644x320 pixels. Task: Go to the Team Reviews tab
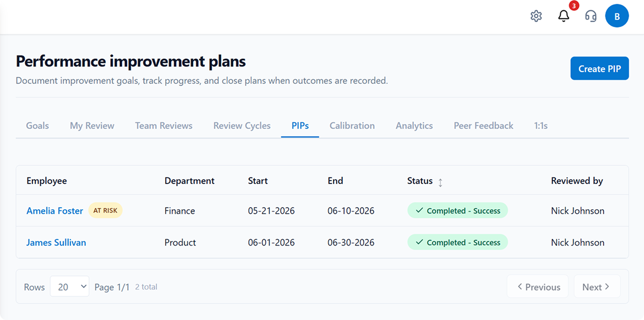tap(163, 126)
